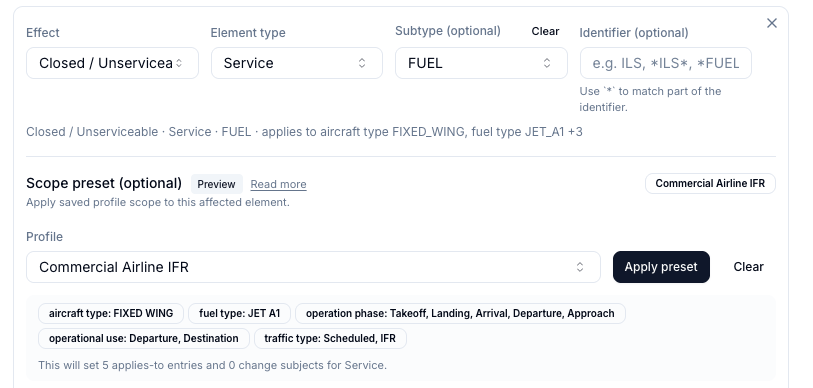Click the operation phase tag
The height and width of the screenshot is (388, 813).
click(x=460, y=313)
